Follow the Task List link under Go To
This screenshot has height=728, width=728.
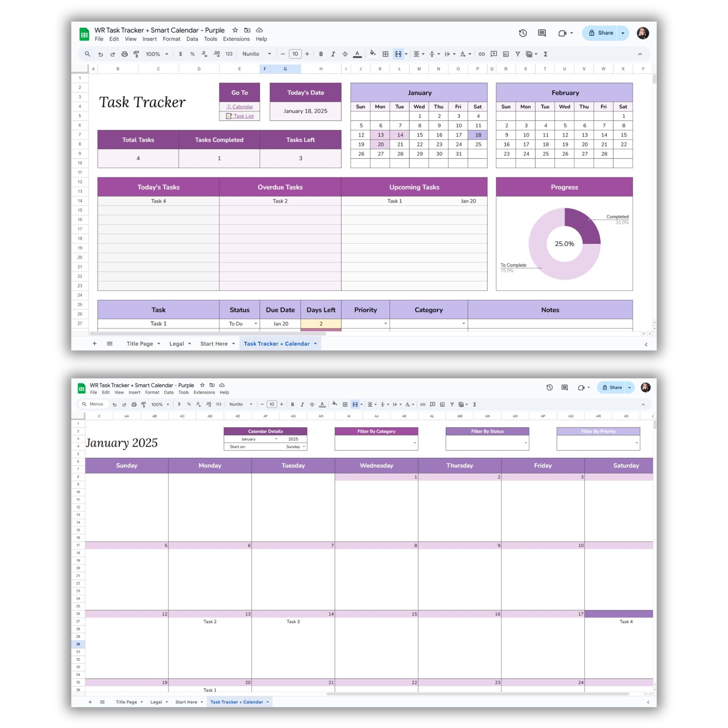click(x=244, y=116)
